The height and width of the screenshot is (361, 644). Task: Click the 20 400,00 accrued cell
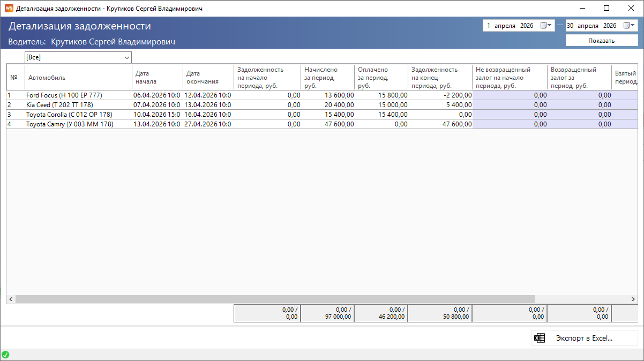328,104
